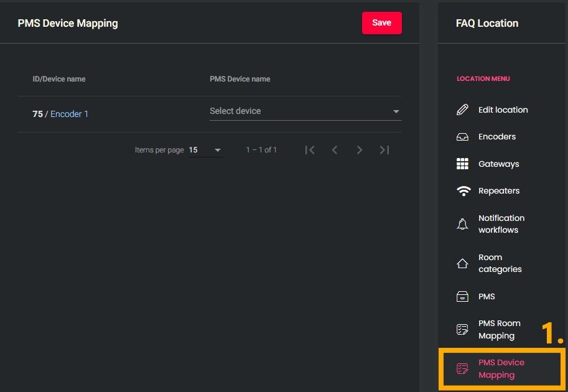The height and width of the screenshot is (392, 568).
Task: Go to the next page
Action: (x=360, y=150)
